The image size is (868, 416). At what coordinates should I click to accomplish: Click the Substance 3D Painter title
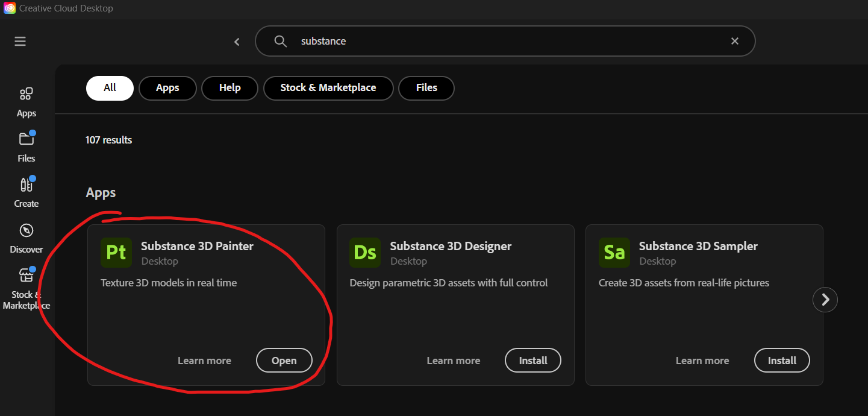(198, 246)
